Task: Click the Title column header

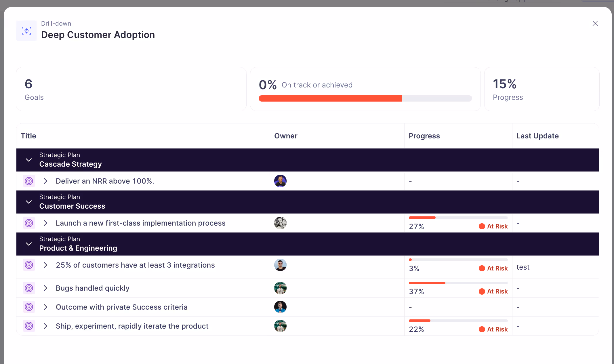Action: 28,136
